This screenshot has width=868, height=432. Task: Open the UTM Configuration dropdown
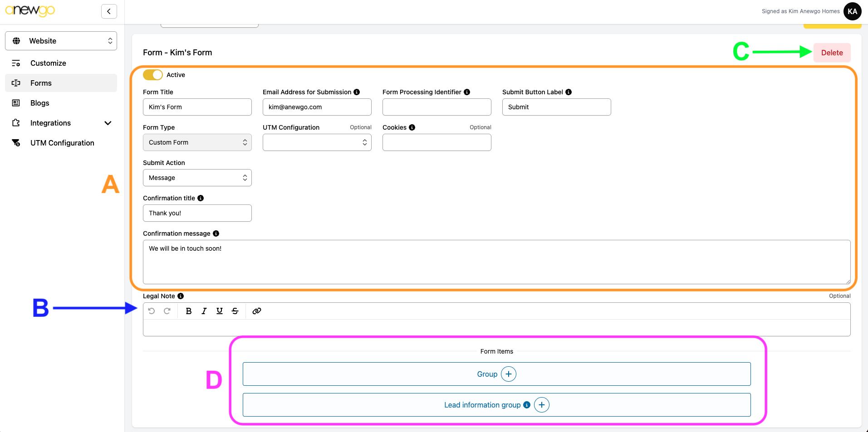tap(317, 142)
